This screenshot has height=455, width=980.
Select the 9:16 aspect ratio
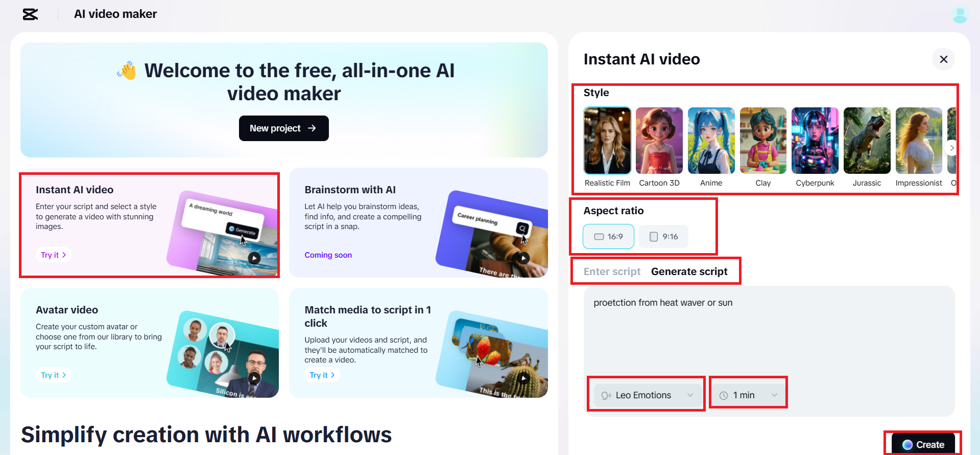pos(663,237)
